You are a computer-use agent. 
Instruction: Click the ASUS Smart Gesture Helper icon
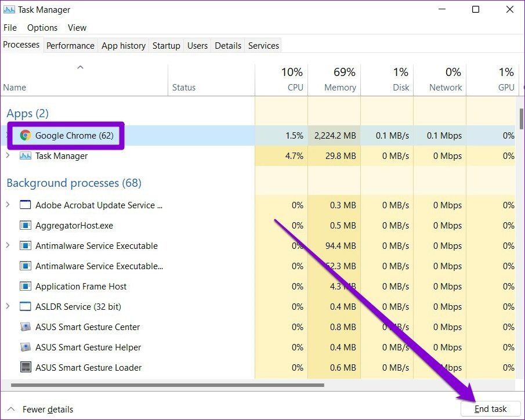[25, 347]
